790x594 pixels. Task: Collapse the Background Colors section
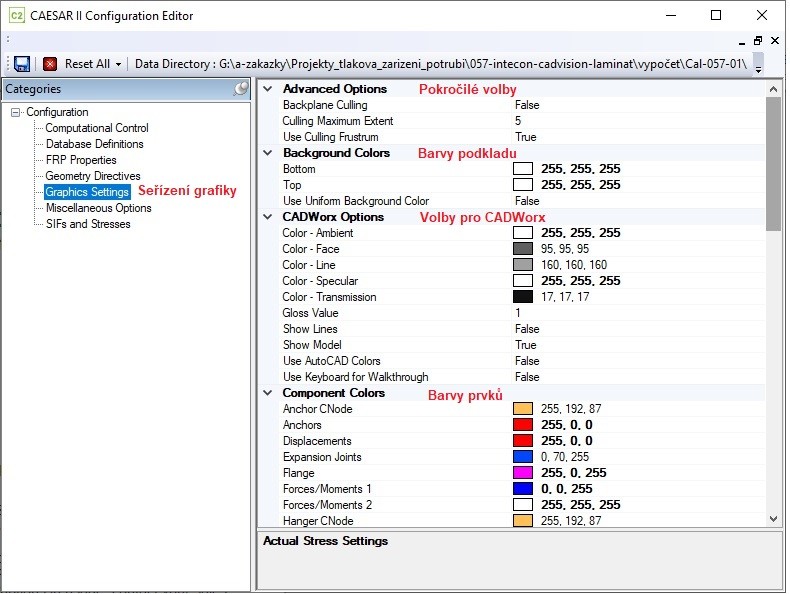268,153
